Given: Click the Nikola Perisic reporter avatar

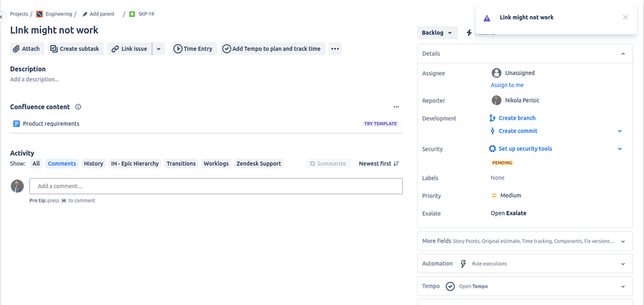Looking at the screenshot, I should click(x=496, y=101).
